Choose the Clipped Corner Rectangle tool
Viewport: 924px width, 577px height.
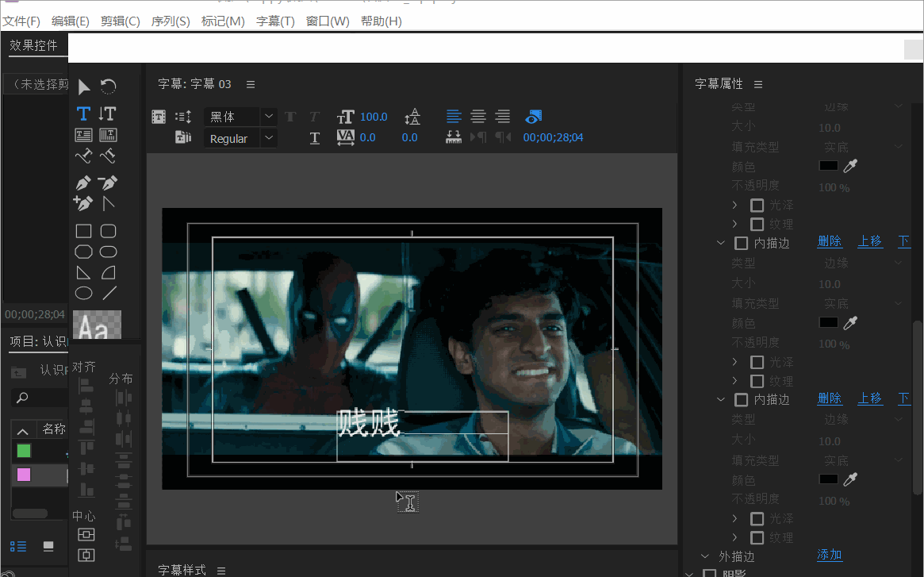tap(84, 252)
